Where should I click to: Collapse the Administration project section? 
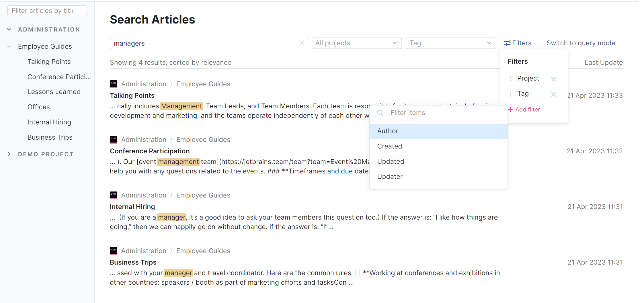coord(9,30)
